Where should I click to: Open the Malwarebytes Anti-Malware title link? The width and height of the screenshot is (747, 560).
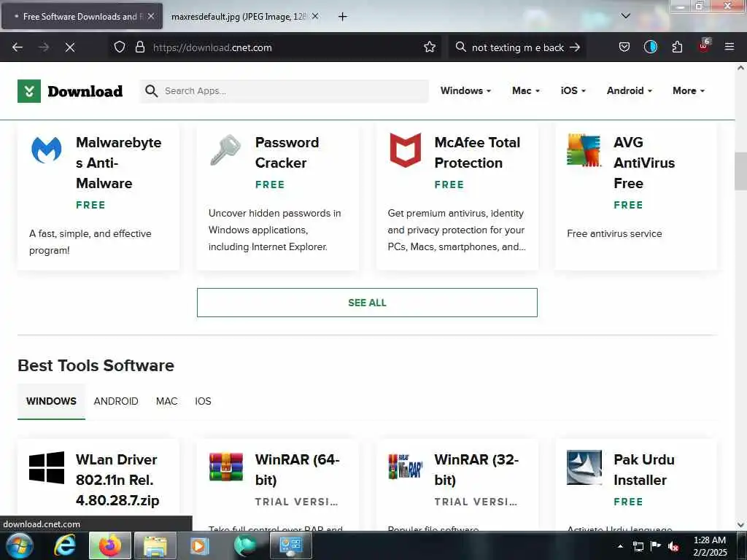tap(118, 163)
